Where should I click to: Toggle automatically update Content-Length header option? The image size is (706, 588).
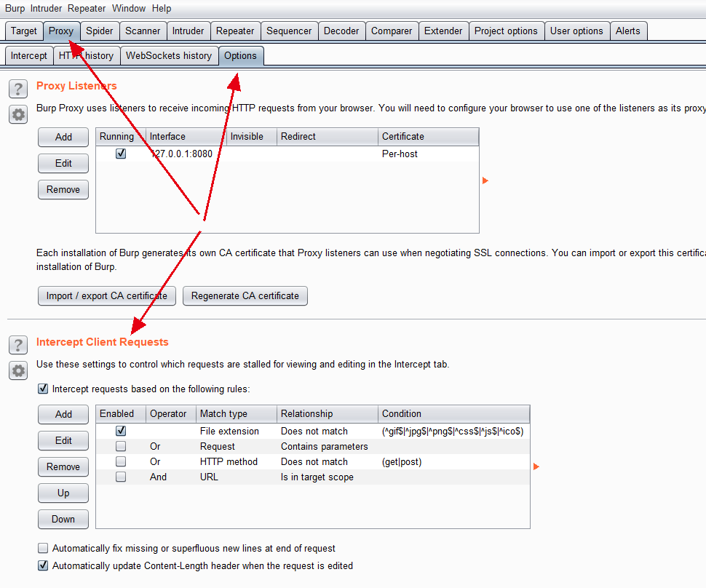click(43, 565)
